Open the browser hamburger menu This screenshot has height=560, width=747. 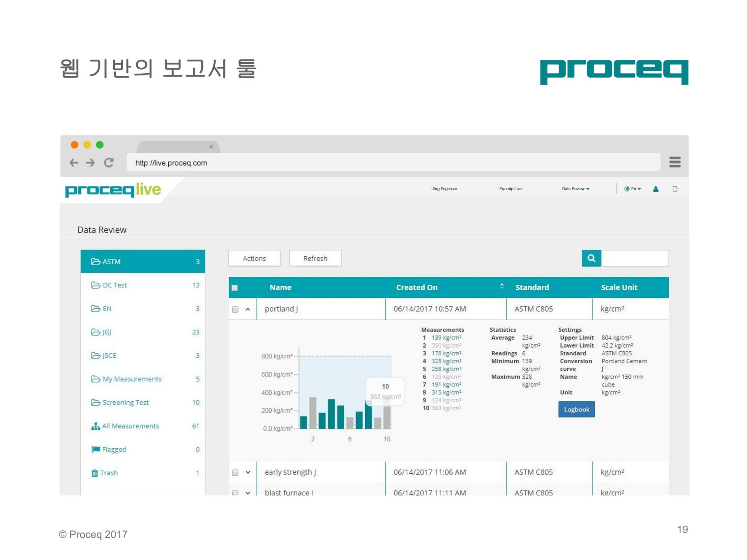[675, 162]
